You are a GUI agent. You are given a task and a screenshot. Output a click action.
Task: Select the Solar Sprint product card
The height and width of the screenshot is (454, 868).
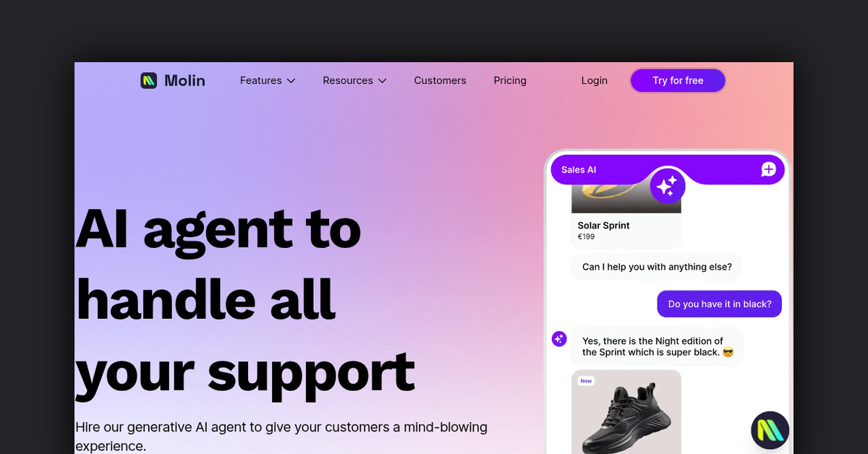click(x=626, y=216)
